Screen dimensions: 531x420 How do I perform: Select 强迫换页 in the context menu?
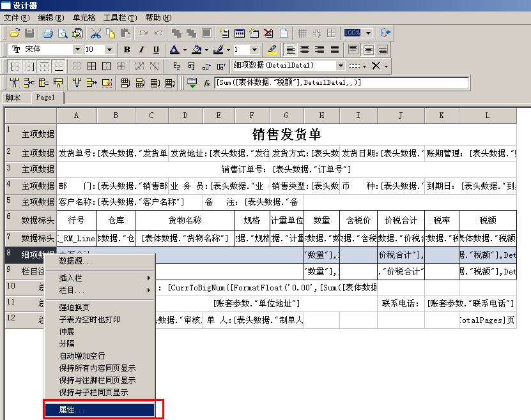coord(100,308)
